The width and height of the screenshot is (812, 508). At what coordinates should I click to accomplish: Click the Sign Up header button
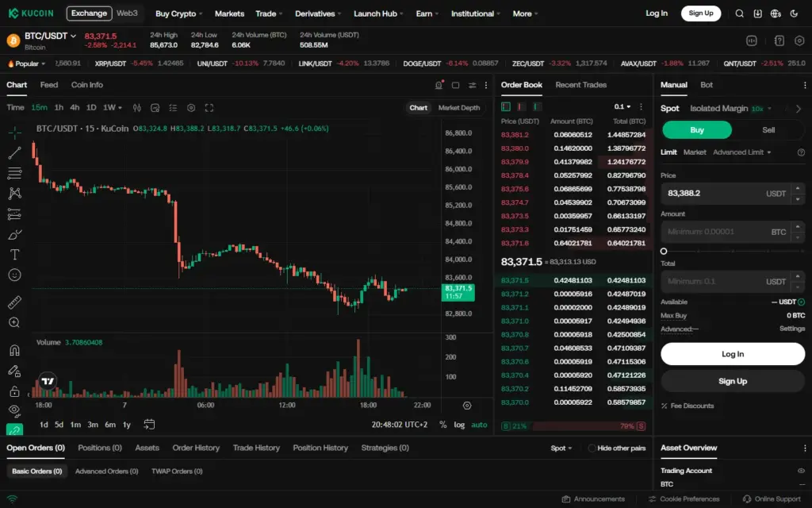701,13
